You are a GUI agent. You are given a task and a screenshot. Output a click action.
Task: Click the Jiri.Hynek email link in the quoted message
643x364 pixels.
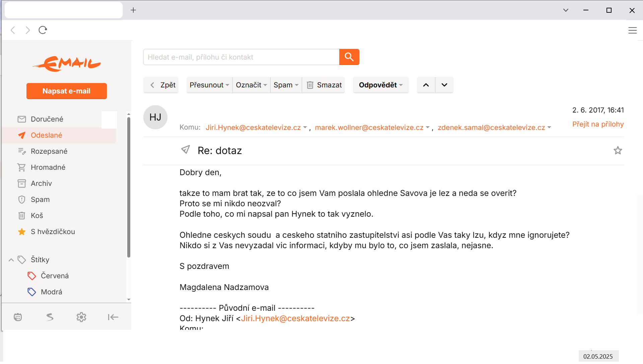[295, 318]
